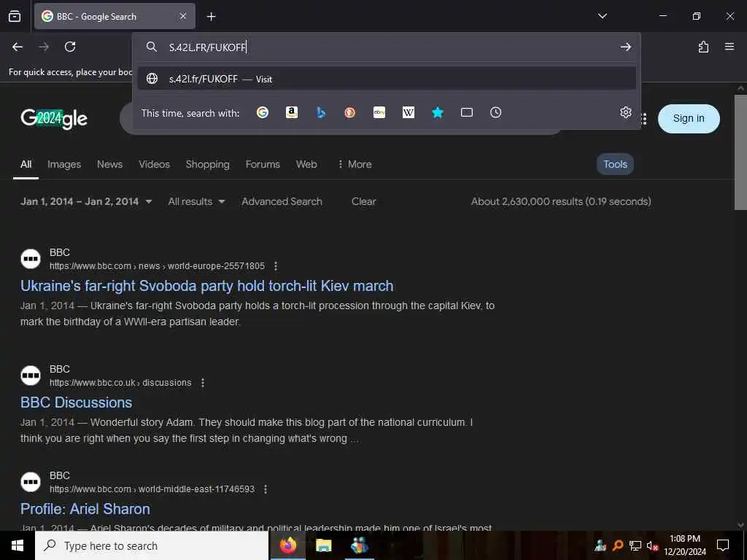Click the BBC favicon of the Svoboda result

coord(31,259)
